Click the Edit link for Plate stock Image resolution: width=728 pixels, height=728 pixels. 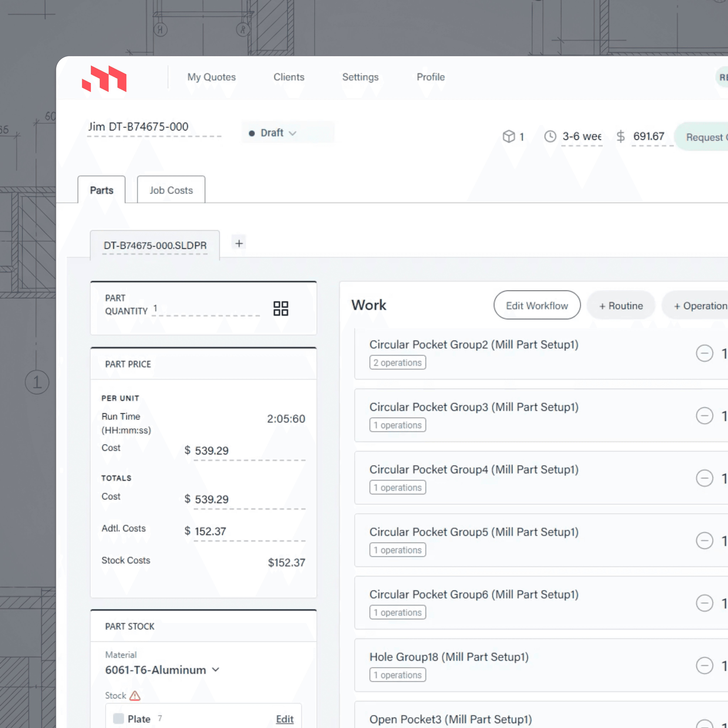(285, 719)
